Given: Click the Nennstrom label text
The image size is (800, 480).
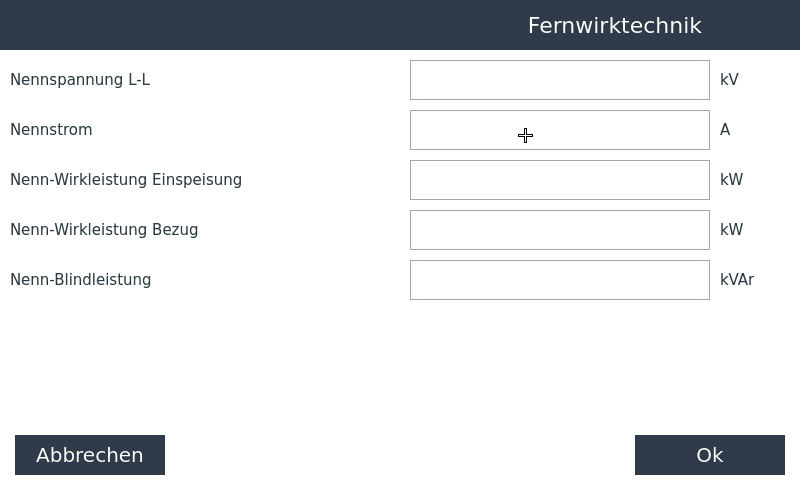Looking at the screenshot, I should tap(51, 130).
